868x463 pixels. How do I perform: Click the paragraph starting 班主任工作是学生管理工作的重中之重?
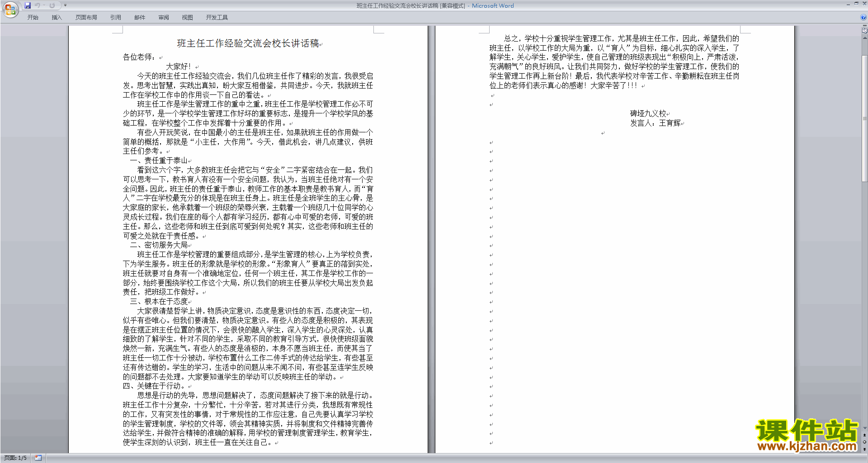248,113
